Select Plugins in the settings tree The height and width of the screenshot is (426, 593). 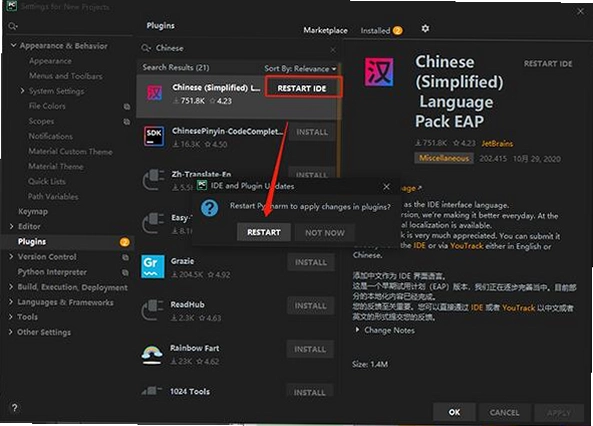(32, 241)
